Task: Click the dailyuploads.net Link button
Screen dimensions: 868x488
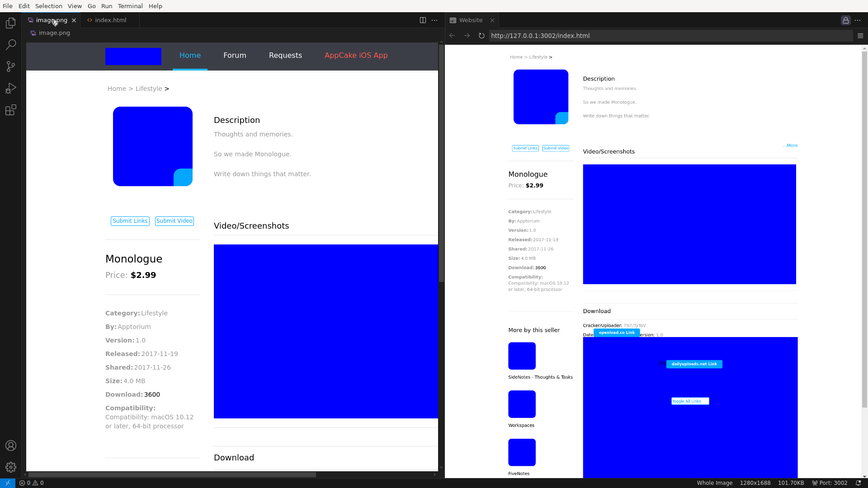Action: pos(694,364)
